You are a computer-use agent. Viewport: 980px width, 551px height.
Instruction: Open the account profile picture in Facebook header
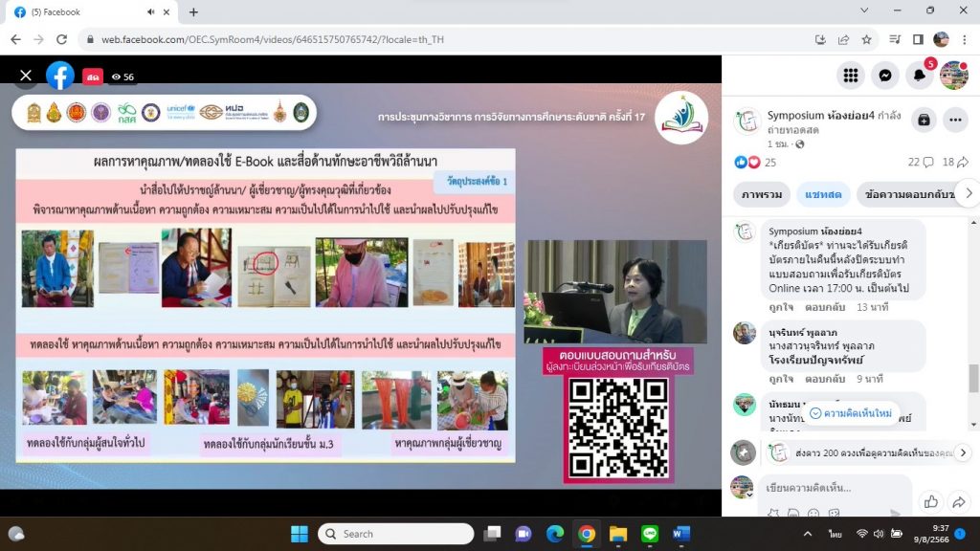[954, 76]
